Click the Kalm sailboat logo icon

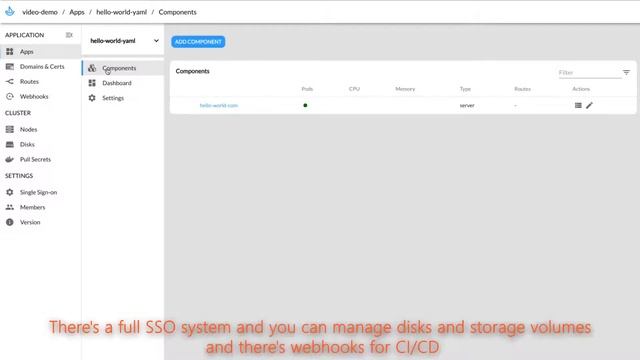10,11
